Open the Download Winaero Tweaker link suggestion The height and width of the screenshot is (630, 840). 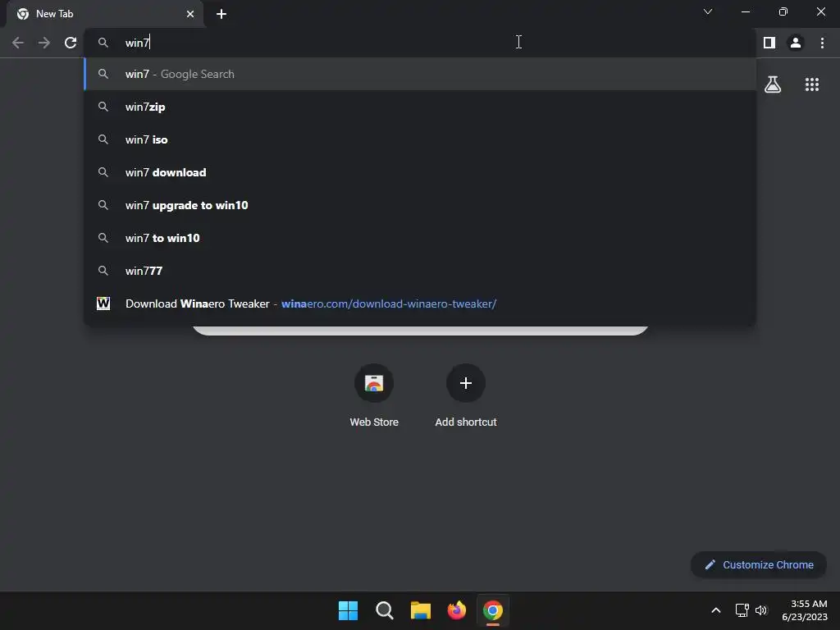420,304
